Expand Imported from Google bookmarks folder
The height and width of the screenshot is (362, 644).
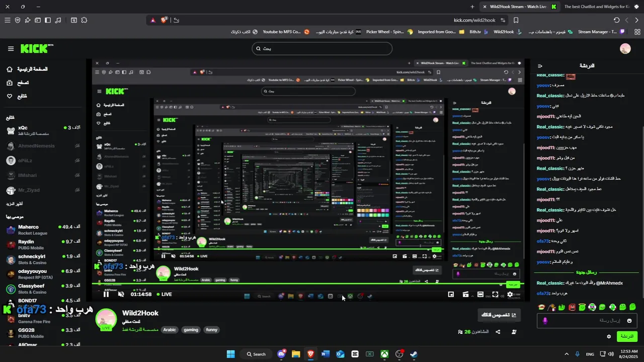(x=441, y=32)
